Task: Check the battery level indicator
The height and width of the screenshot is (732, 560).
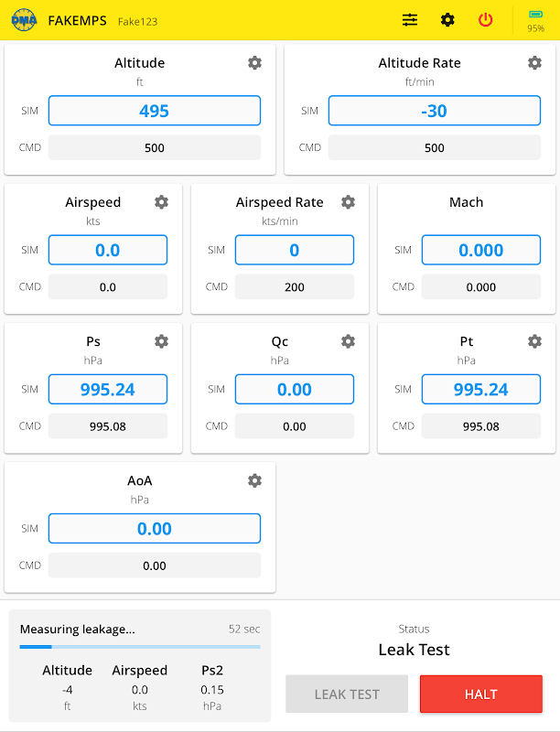Action: click(535, 19)
